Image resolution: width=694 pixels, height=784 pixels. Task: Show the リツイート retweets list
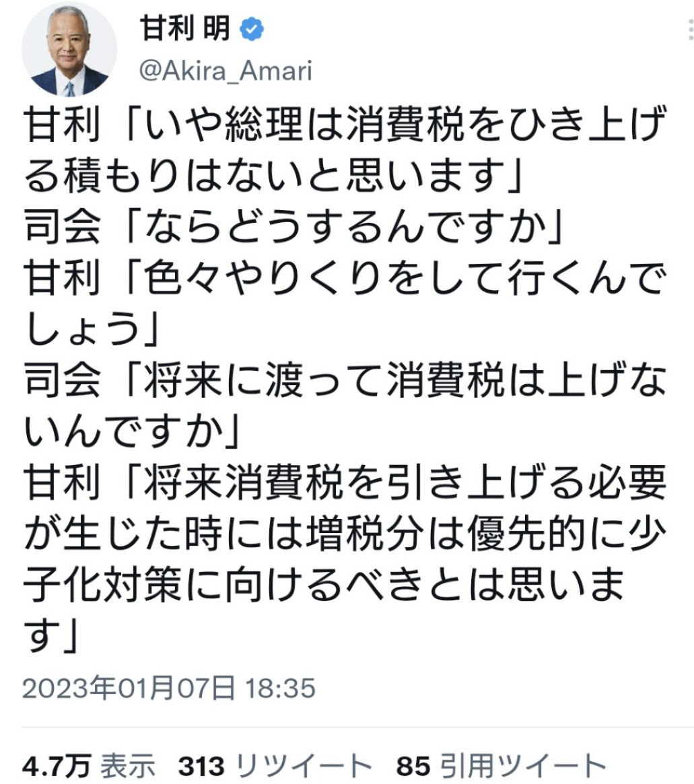point(304,766)
